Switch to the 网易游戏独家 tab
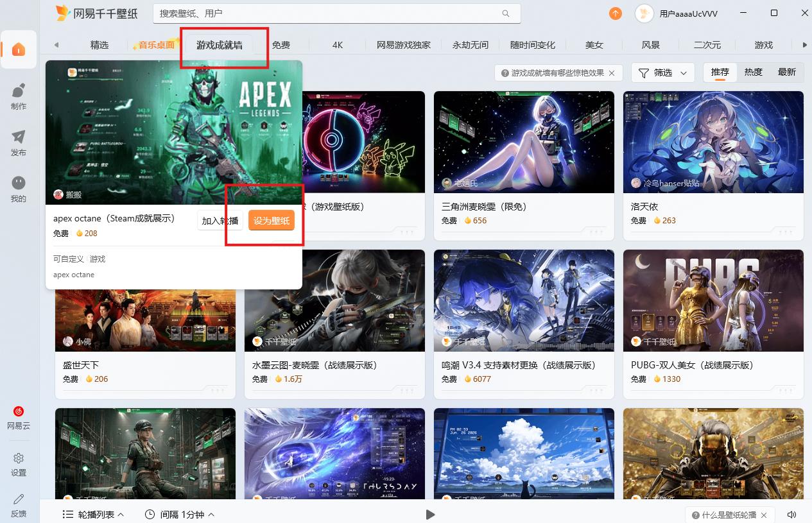The height and width of the screenshot is (523, 812). [x=404, y=45]
